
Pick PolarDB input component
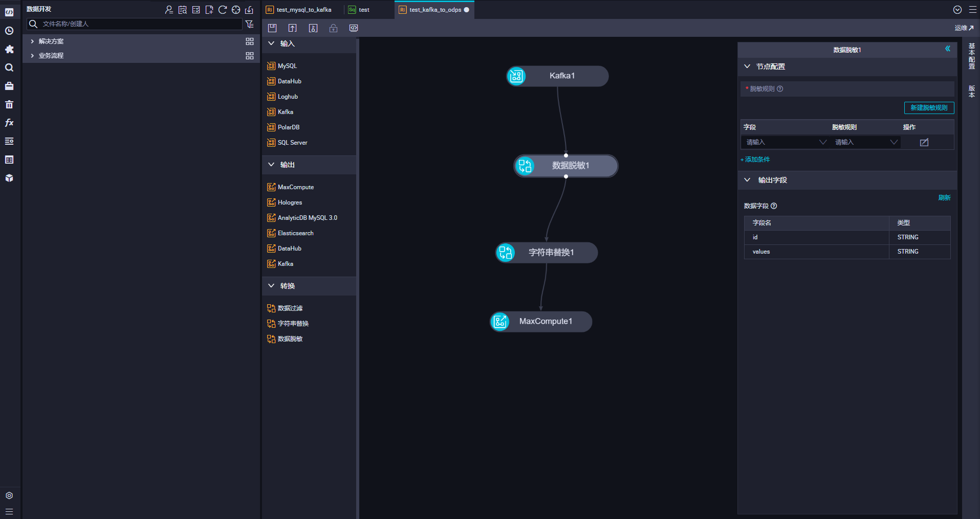click(284, 127)
